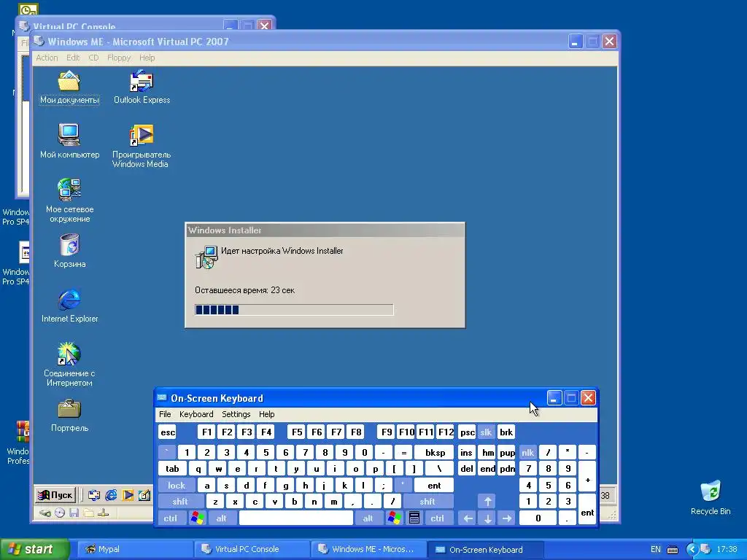
Task: Open the Edit menu in Virtual PC
Action: [73, 58]
